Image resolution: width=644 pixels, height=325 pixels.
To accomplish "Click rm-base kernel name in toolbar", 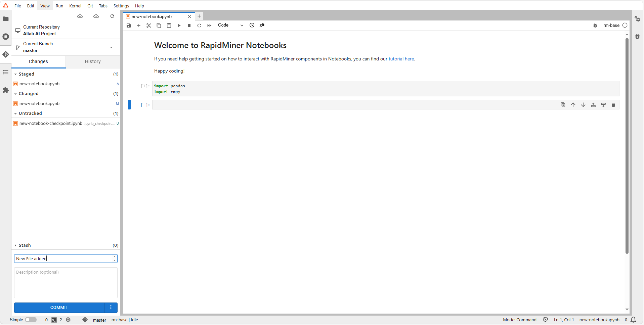I will (611, 25).
